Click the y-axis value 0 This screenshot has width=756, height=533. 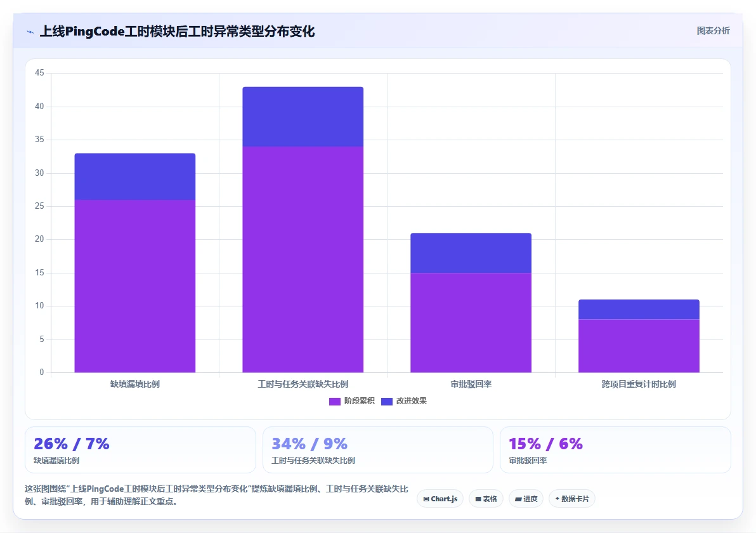pos(41,372)
